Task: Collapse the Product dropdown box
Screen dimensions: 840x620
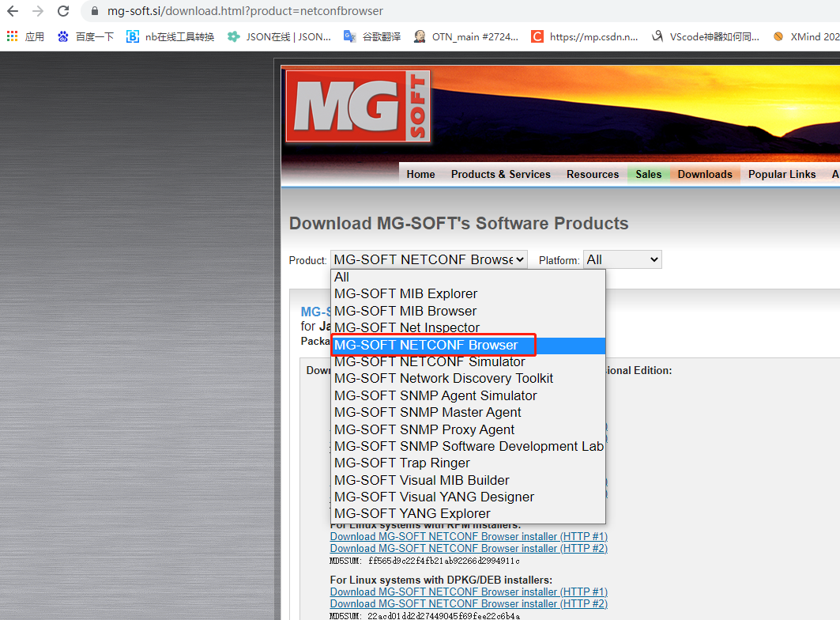Action: point(428,259)
